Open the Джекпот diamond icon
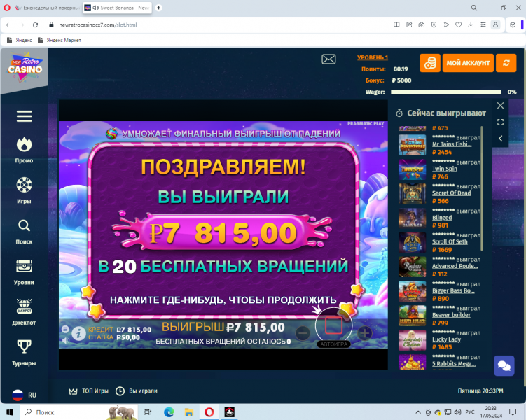 tap(24, 307)
